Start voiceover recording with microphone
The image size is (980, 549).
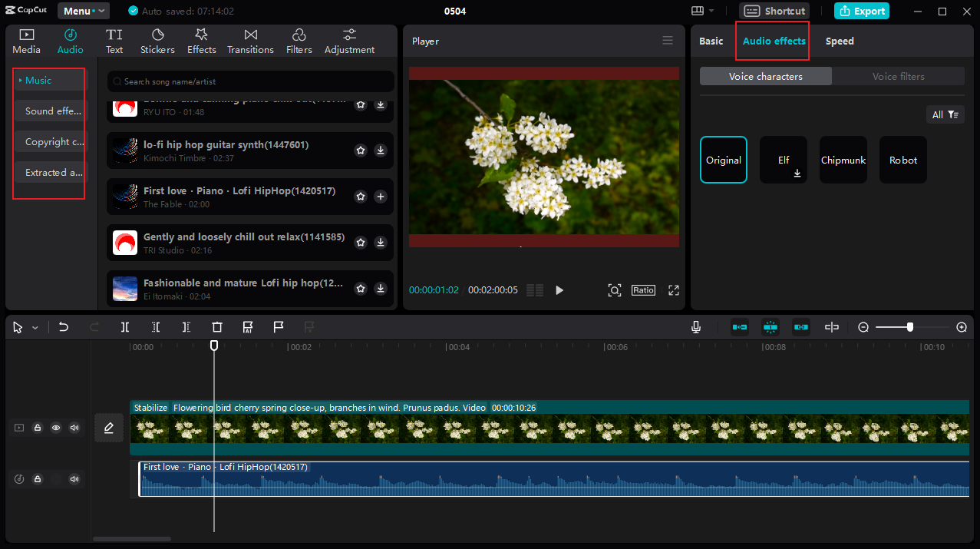pyautogui.click(x=696, y=327)
